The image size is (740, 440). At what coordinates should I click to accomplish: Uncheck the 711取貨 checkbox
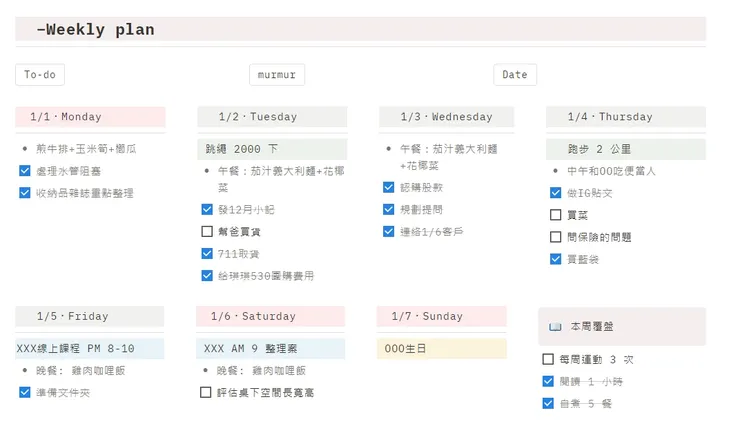207,254
